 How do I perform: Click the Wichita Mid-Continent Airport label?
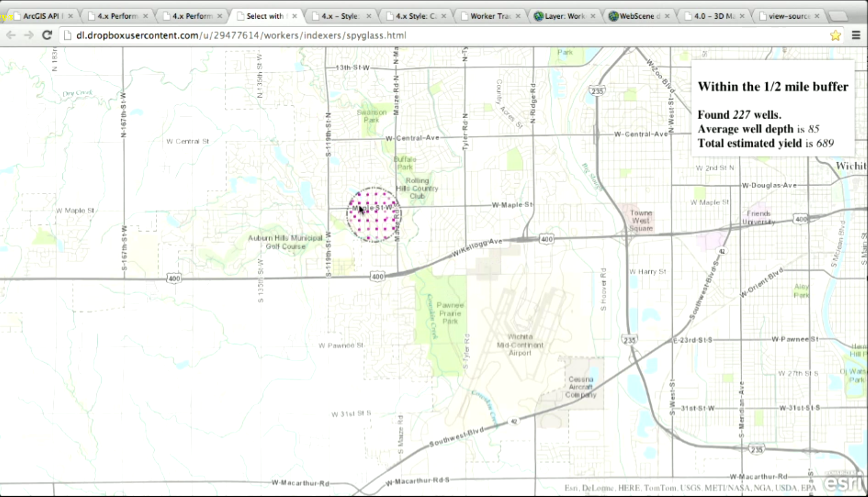(520, 345)
